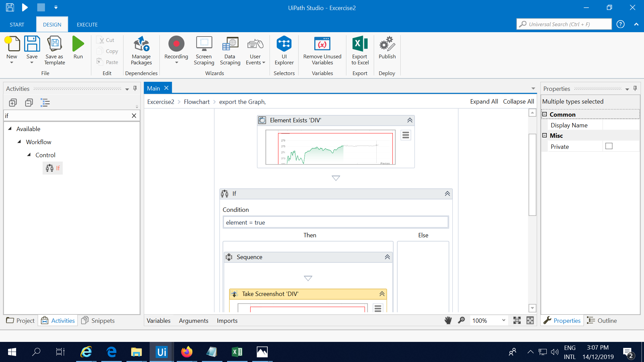Collapse the Workflow node in Activities tree
The height and width of the screenshot is (362, 644).
(19, 142)
